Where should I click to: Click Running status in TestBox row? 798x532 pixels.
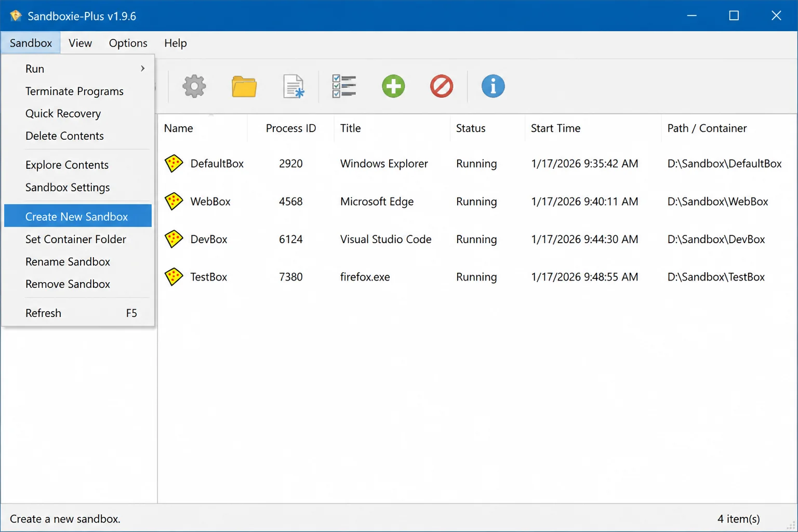click(x=476, y=277)
